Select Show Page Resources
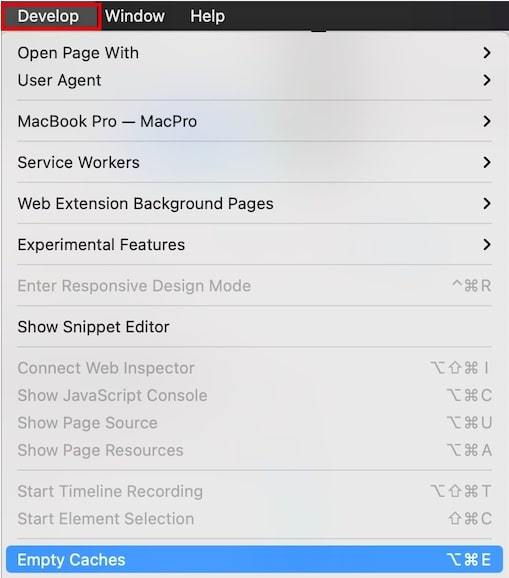509x578 pixels. click(254, 450)
